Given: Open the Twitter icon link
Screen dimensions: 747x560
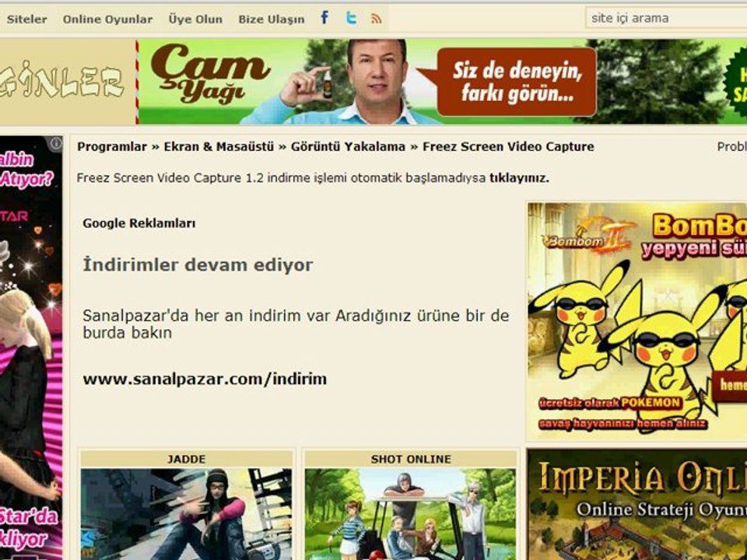Looking at the screenshot, I should tap(351, 18).
